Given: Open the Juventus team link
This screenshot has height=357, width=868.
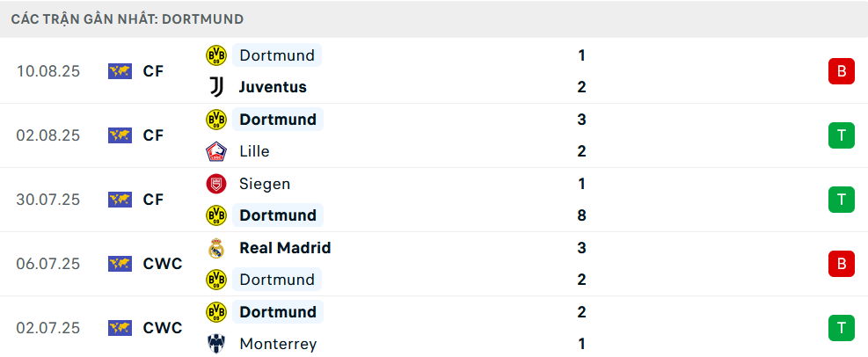Looking at the screenshot, I should pyautogui.click(x=273, y=87).
